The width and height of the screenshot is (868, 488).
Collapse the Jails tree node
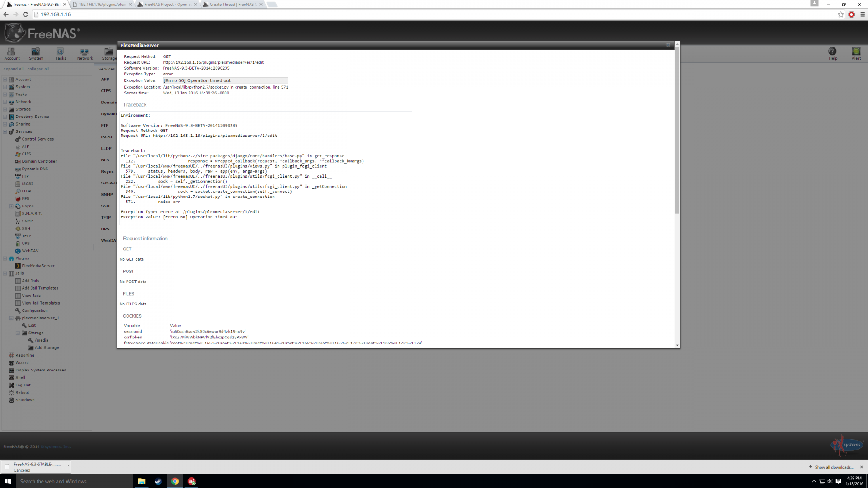[5, 273]
